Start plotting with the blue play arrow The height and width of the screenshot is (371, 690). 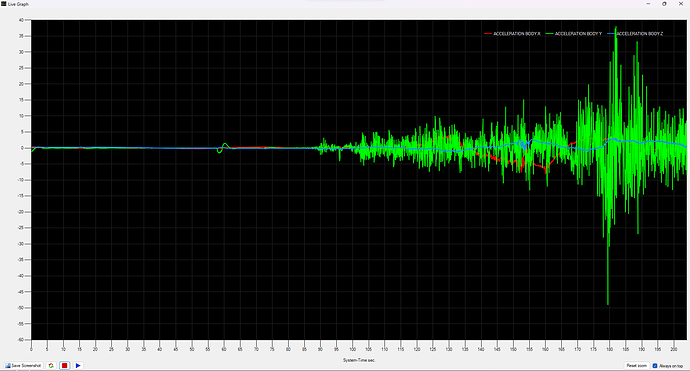pyautogui.click(x=78, y=366)
